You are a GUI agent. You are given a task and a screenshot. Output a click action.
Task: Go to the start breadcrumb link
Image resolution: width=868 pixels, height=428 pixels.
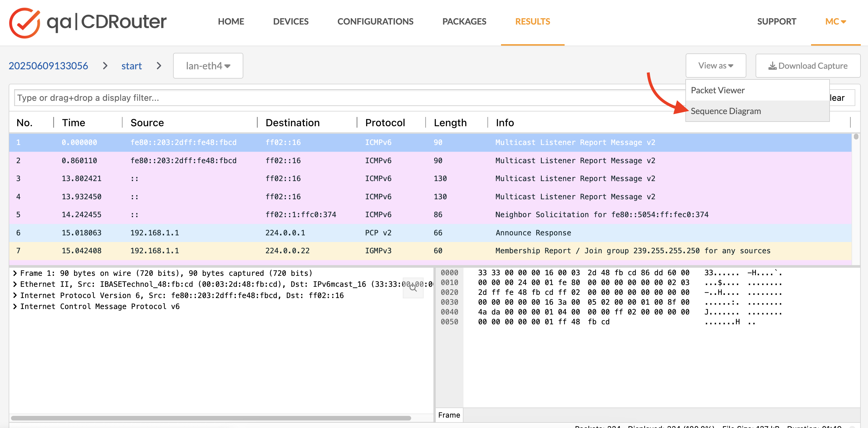point(131,66)
